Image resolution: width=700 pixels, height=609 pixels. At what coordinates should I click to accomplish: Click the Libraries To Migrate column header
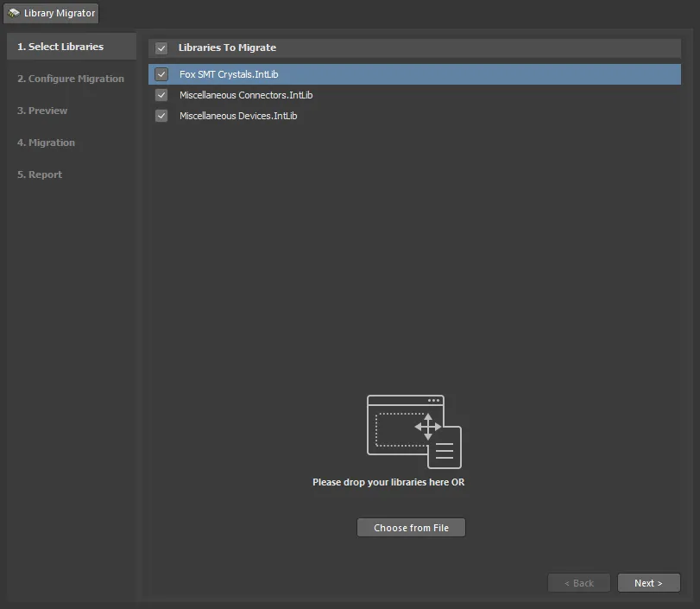(414, 48)
